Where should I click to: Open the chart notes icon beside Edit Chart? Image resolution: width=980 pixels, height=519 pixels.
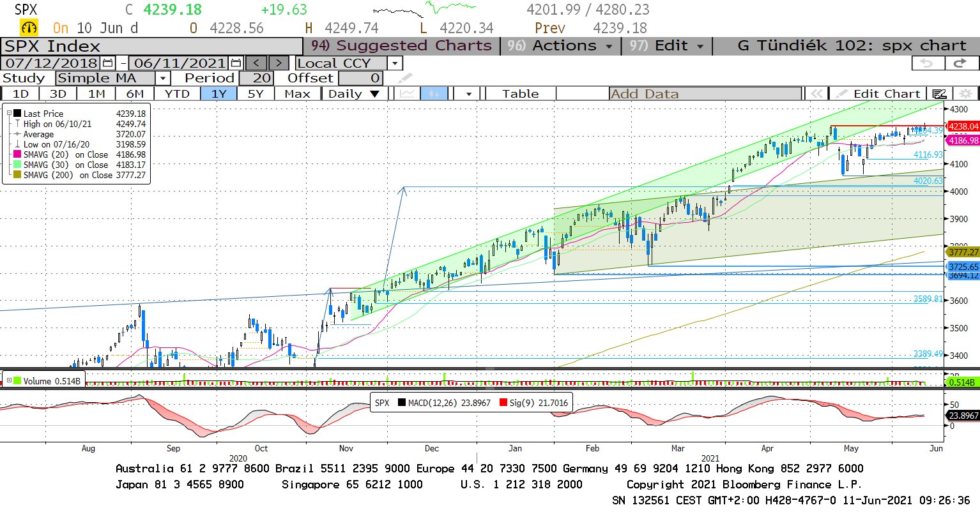939,94
